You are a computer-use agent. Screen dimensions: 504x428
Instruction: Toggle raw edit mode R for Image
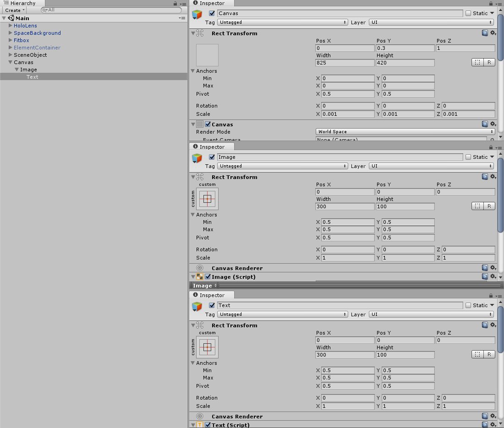(x=489, y=206)
